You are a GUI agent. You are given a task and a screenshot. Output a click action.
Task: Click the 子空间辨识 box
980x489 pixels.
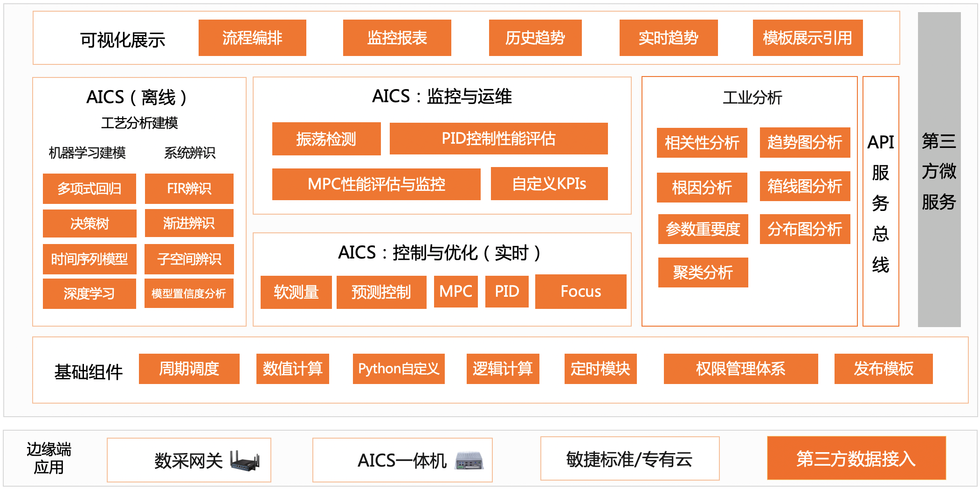coord(189,259)
